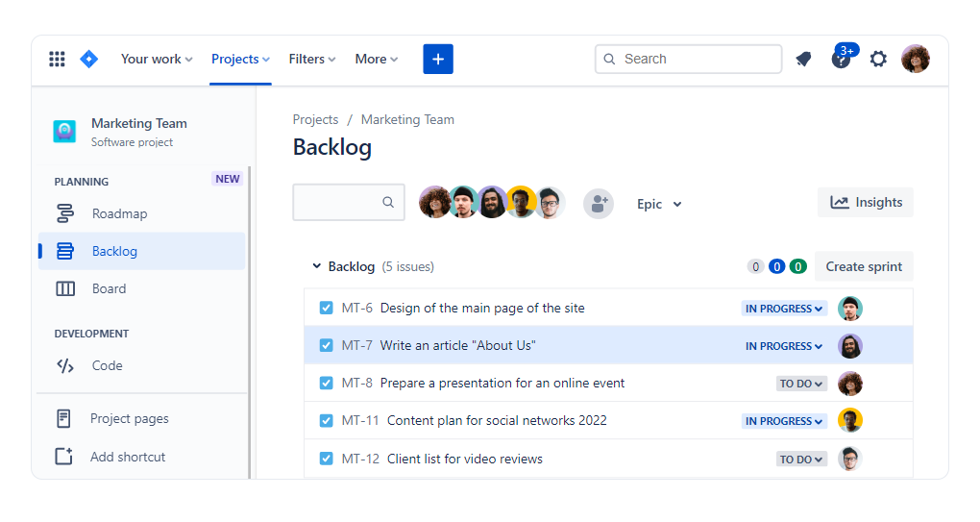Click the gray 0 estimate badge
980x522 pixels.
(755, 267)
